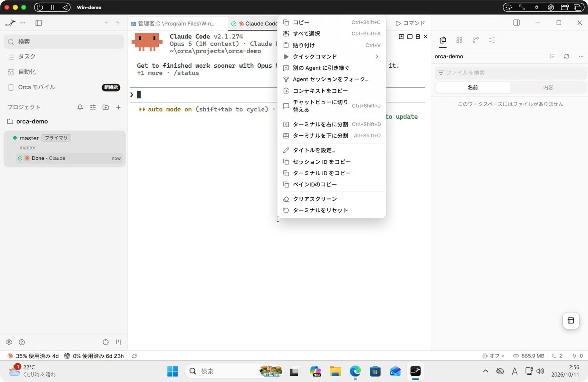The width and height of the screenshot is (588, 382).
Task: Open the help question mark icon
Action: click(22, 342)
